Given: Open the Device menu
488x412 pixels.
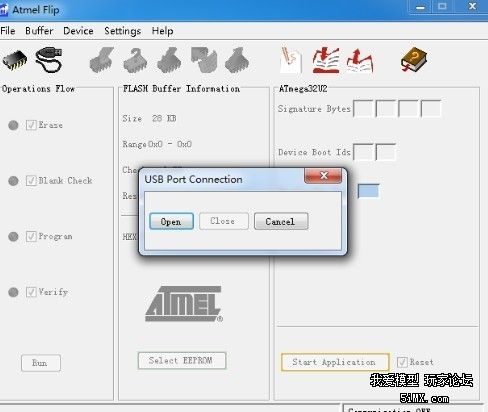Looking at the screenshot, I should [x=78, y=31].
